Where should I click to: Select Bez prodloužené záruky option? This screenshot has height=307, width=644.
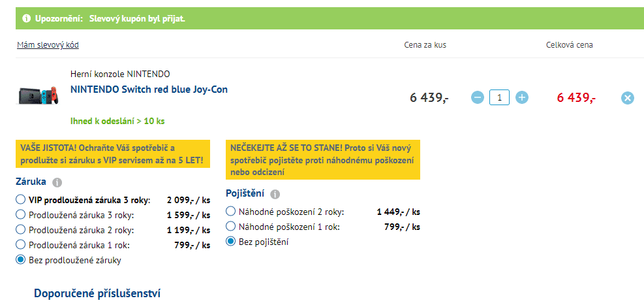click(x=20, y=259)
